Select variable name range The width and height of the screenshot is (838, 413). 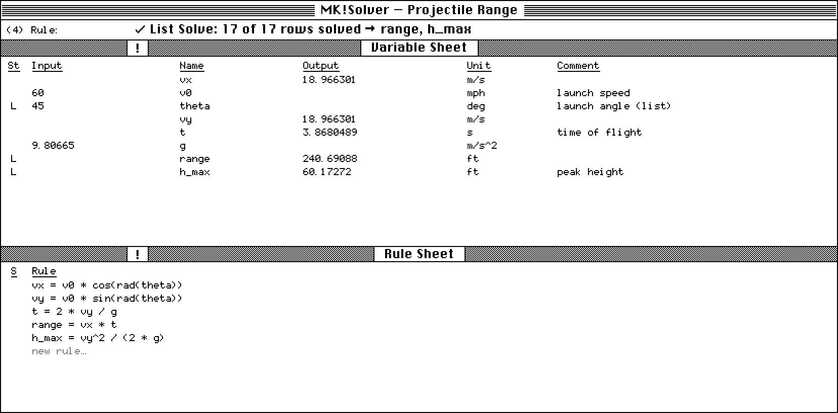(x=195, y=159)
